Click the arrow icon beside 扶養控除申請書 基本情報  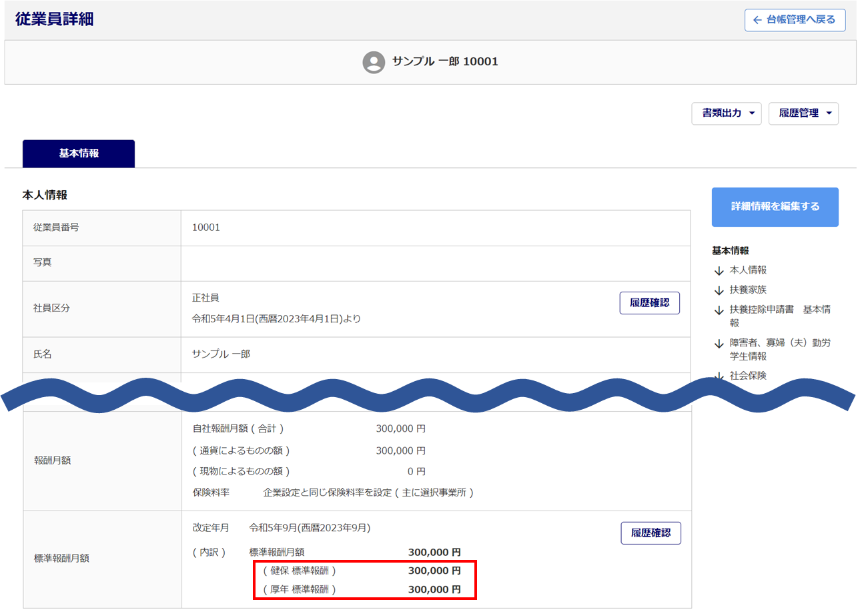[x=719, y=310]
